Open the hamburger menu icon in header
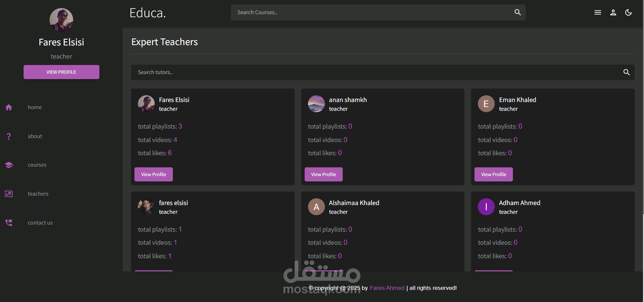 click(x=598, y=12)
